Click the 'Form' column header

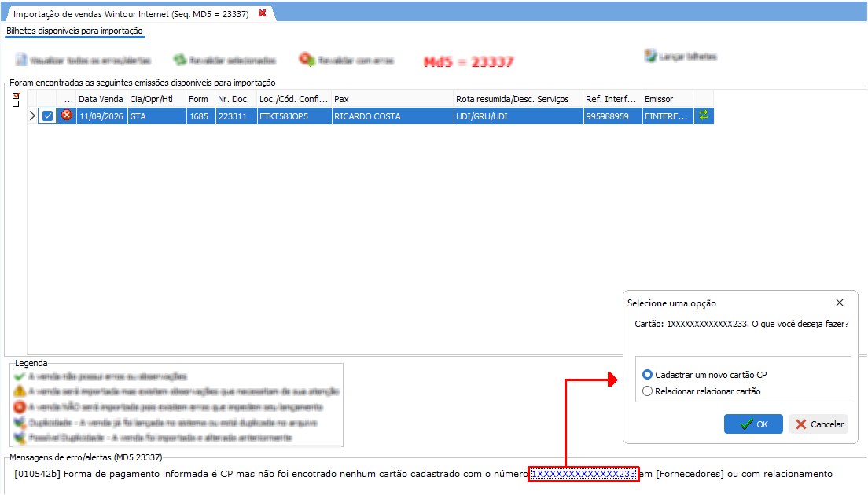click(200, 99)
